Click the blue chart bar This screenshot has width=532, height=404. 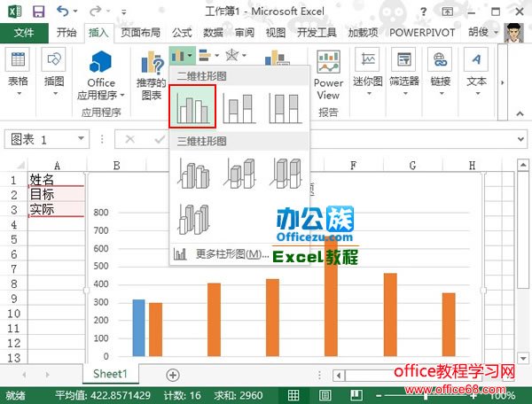[x=138, y=328]
